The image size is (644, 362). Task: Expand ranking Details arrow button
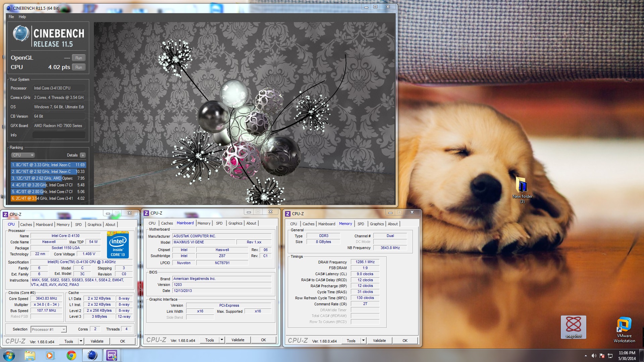tap(83, 155)
